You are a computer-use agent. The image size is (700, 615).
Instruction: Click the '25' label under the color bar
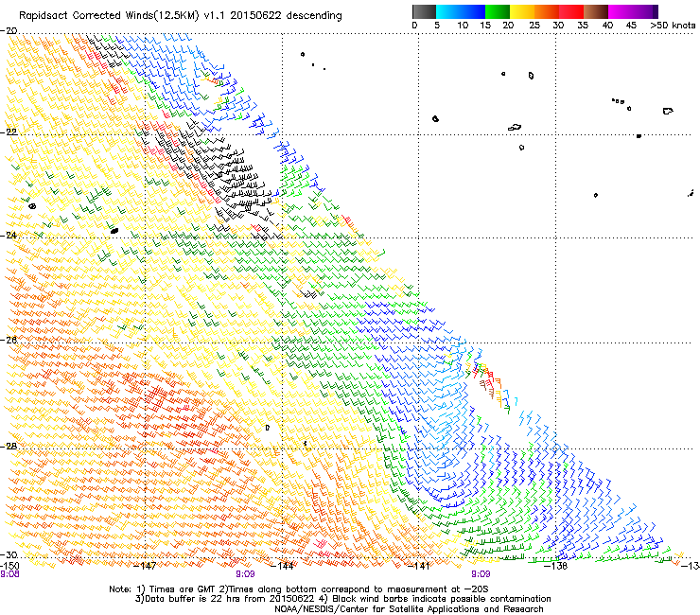click(x=534, y=26)
